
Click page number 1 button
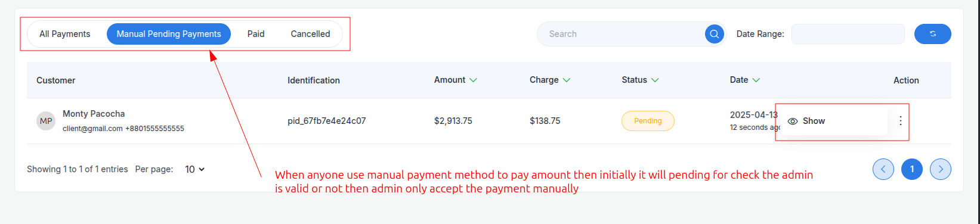pyautogui.click(x=912, y=169)
